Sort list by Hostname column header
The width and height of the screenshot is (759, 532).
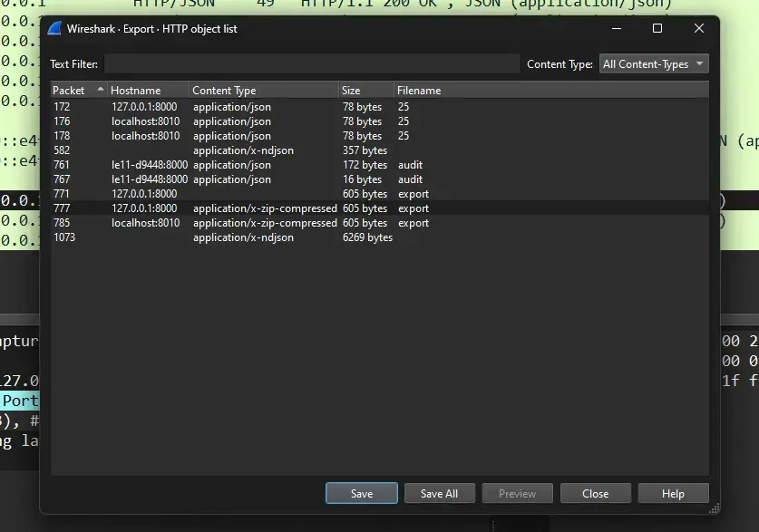click(x=148, y=91)
